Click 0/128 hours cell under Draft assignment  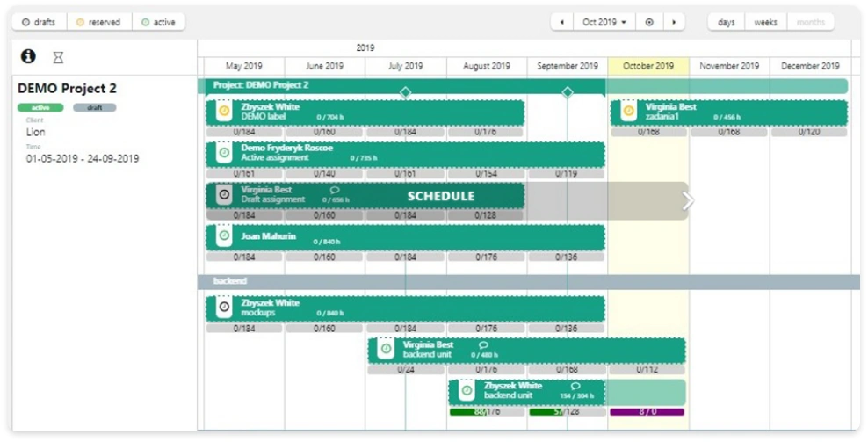[486, 215]
